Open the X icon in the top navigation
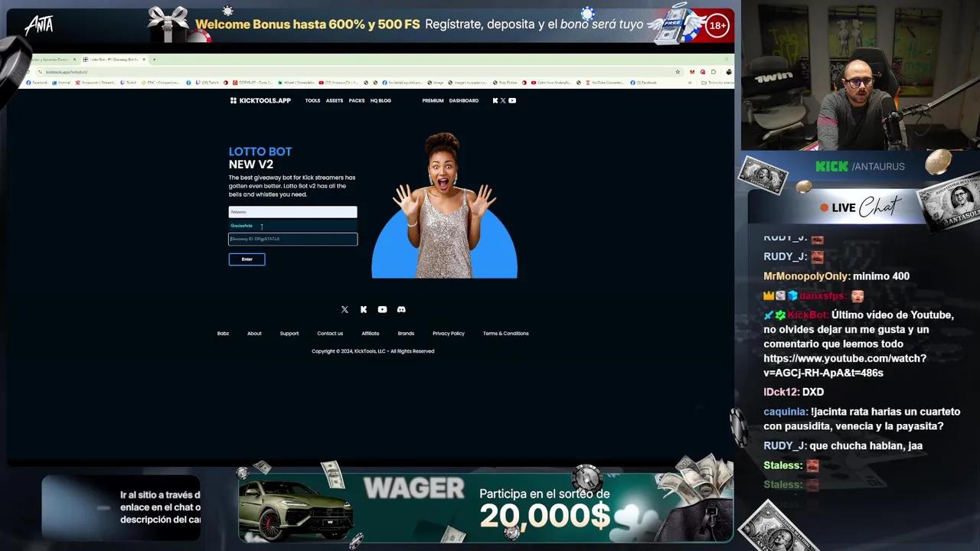980x551 pixels. (x=503, y=100)
